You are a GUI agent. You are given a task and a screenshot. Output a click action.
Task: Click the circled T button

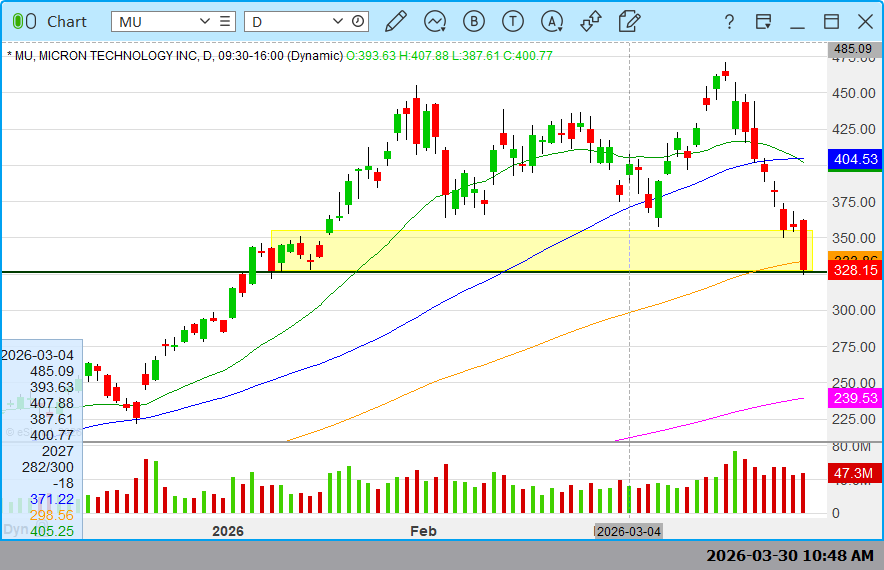512,21
